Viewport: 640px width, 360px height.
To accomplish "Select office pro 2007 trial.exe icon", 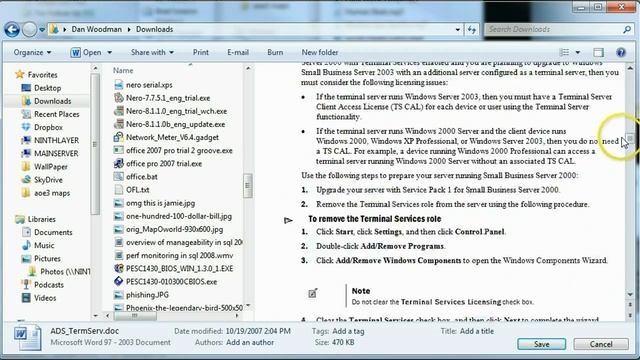I will [x=119, y=163].
